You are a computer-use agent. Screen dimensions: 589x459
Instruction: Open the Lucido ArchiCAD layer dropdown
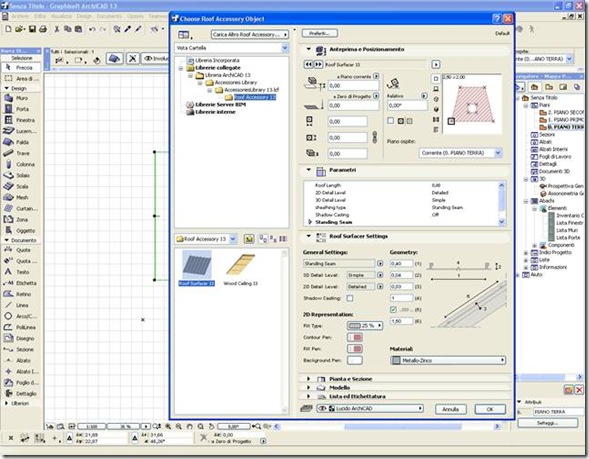pyautogui.click(x=370, y=408)
